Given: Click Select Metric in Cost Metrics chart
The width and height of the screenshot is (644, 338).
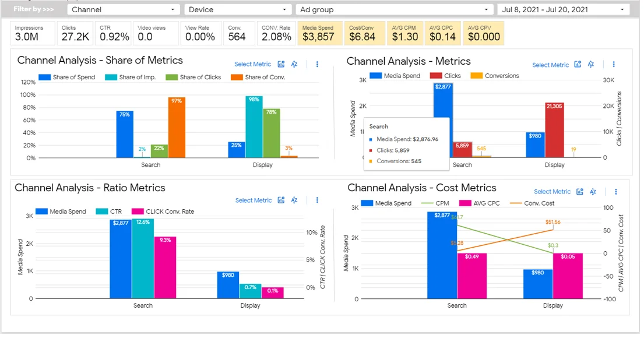Looking at the screenshot, I should (552, 192).
